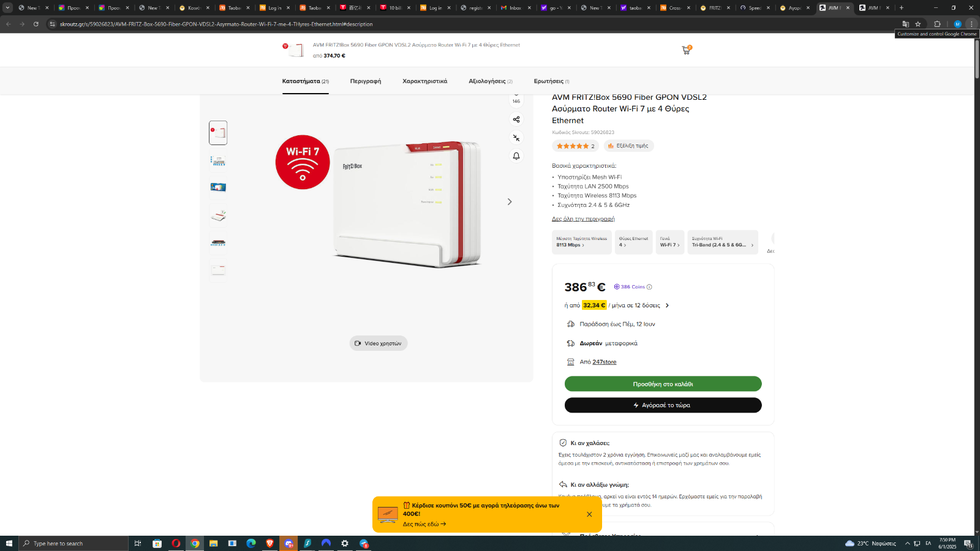
Task: Open Θύρες Ethernet 4 spec chip
Action: (x=633, y=242)
